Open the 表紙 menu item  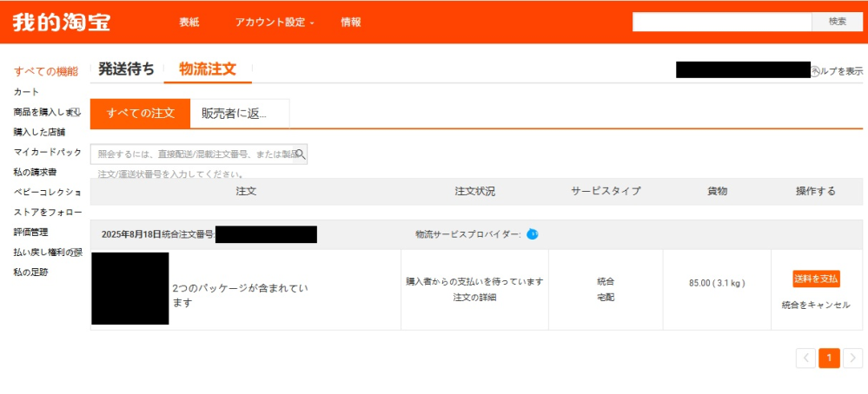pyautogui.click(x=189, y=23)
